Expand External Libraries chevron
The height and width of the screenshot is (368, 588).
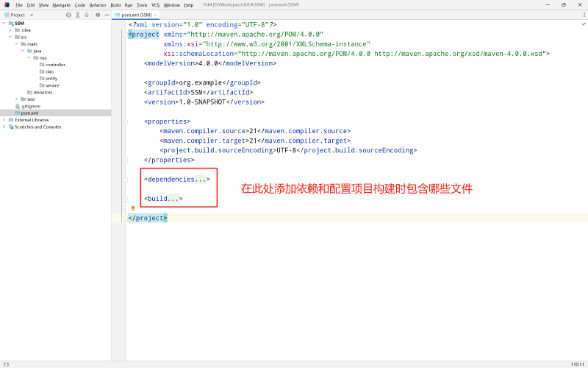click(x=4, y=120)
